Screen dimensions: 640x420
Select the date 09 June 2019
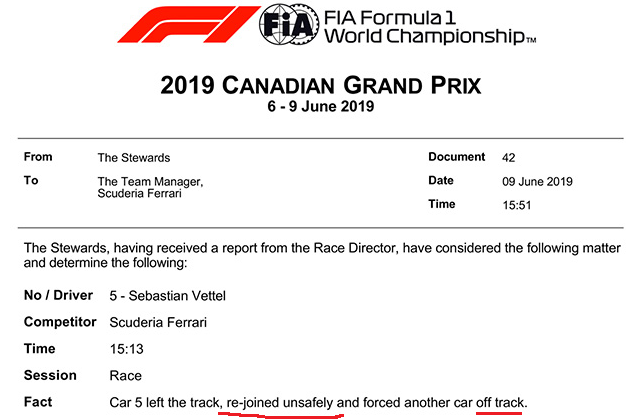(537, 182)
